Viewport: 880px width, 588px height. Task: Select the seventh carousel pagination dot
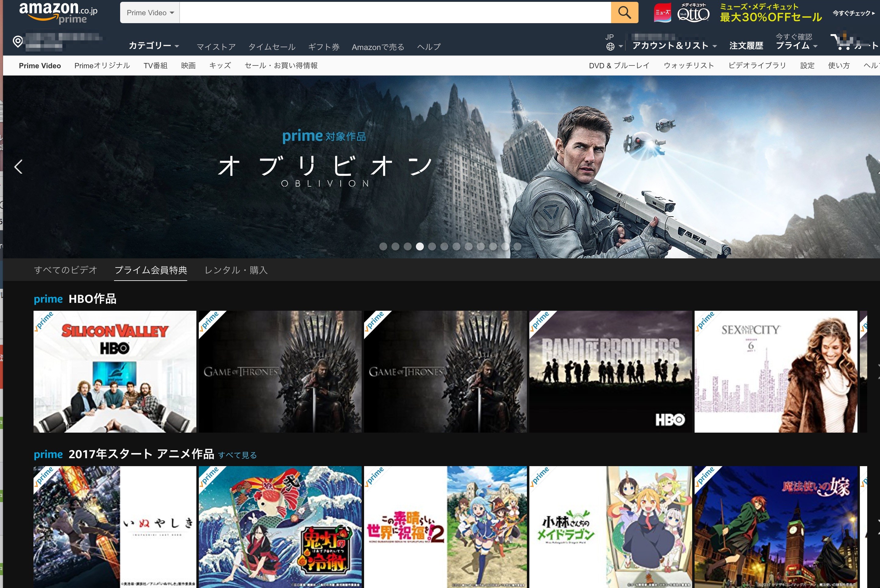456,246
